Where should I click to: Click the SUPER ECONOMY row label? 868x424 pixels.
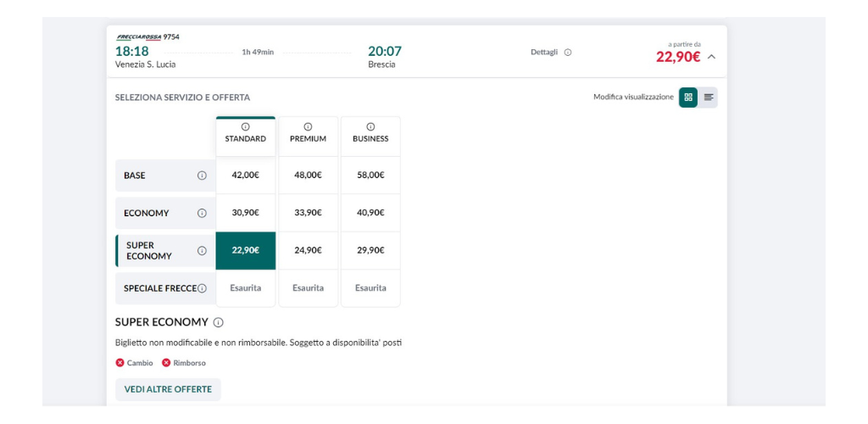[x=149, y=251]
